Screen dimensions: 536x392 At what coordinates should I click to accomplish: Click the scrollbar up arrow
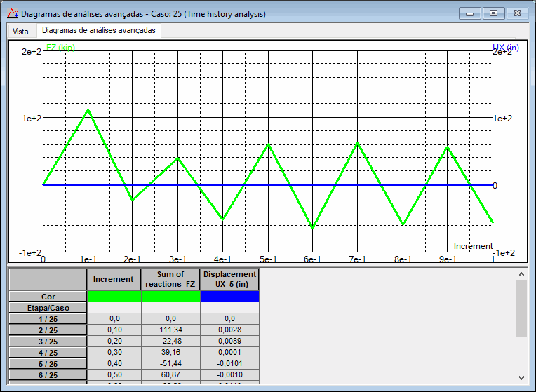521,274
